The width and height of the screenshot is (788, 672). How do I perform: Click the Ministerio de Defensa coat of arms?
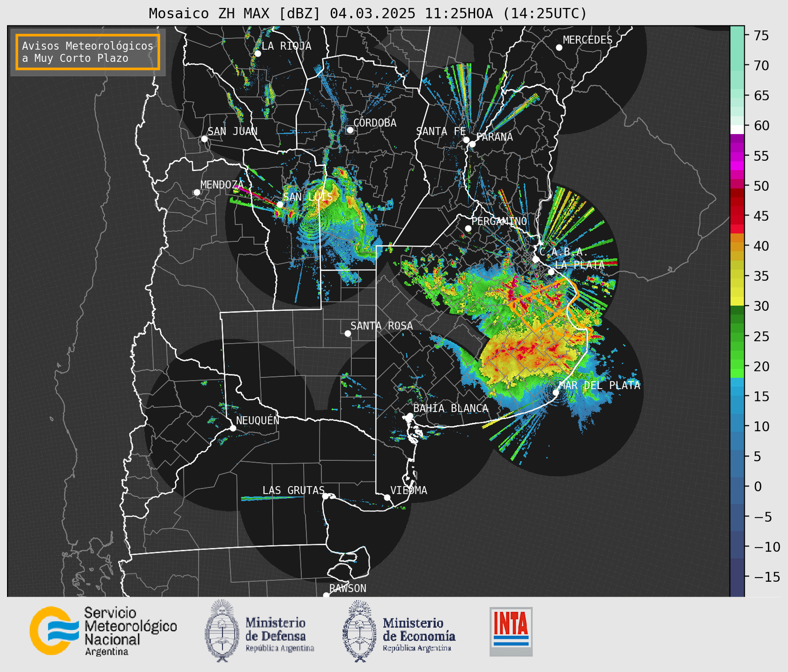tap(222, 631)
